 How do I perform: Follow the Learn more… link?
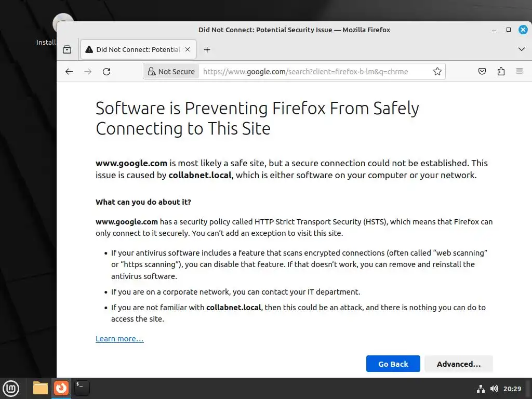(119, 339)
